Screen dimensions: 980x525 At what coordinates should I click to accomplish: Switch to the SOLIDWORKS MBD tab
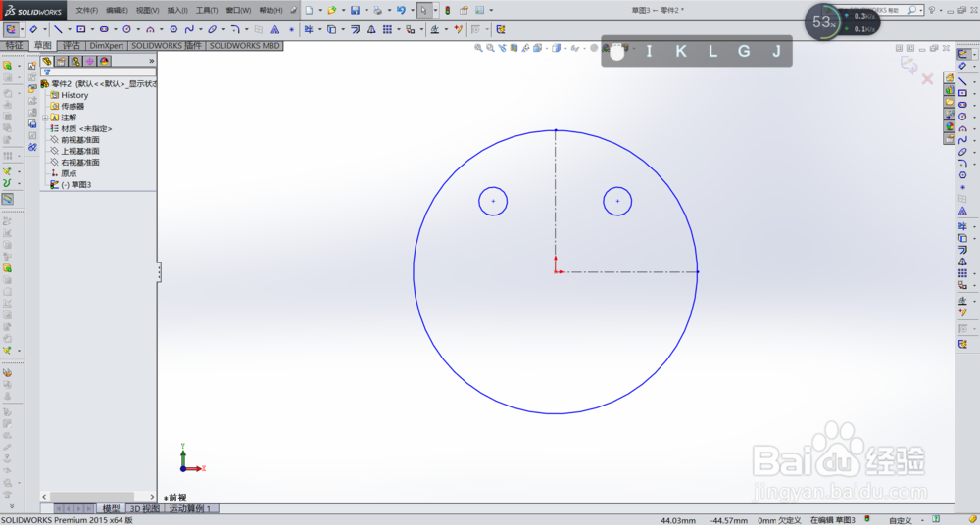pos(244,46)
